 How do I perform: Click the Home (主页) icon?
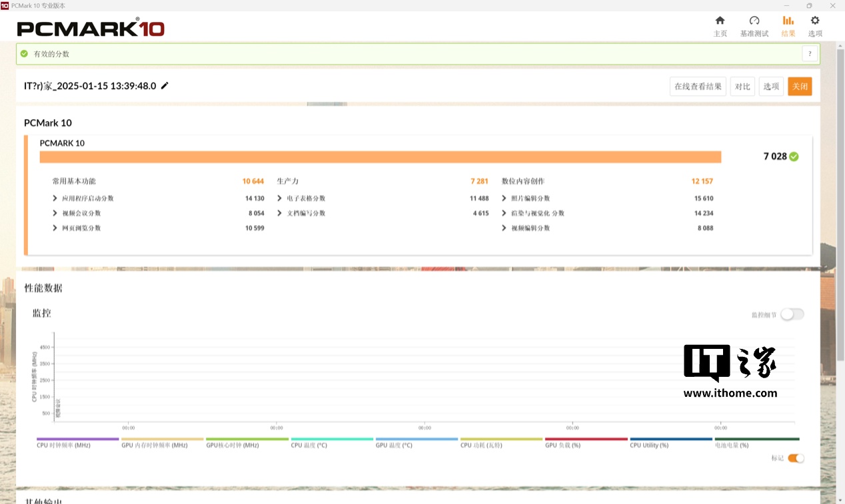coord(720,21)
